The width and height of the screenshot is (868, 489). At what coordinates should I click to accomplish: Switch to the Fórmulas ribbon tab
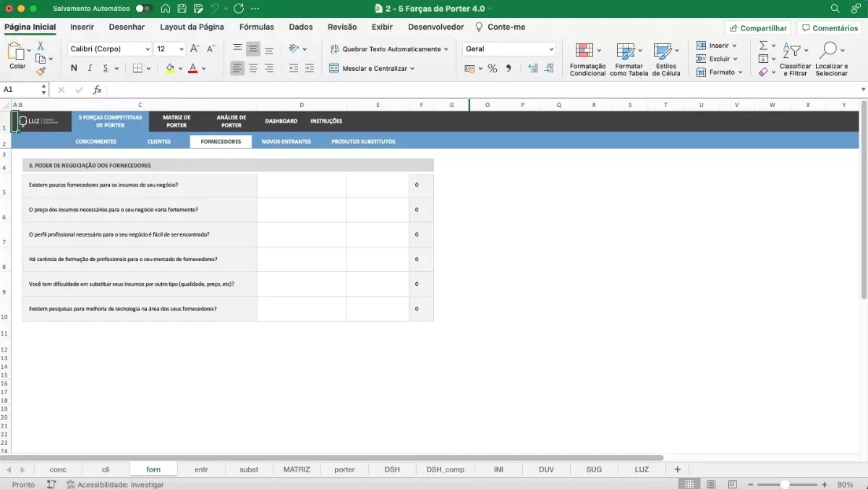(257, 27)
